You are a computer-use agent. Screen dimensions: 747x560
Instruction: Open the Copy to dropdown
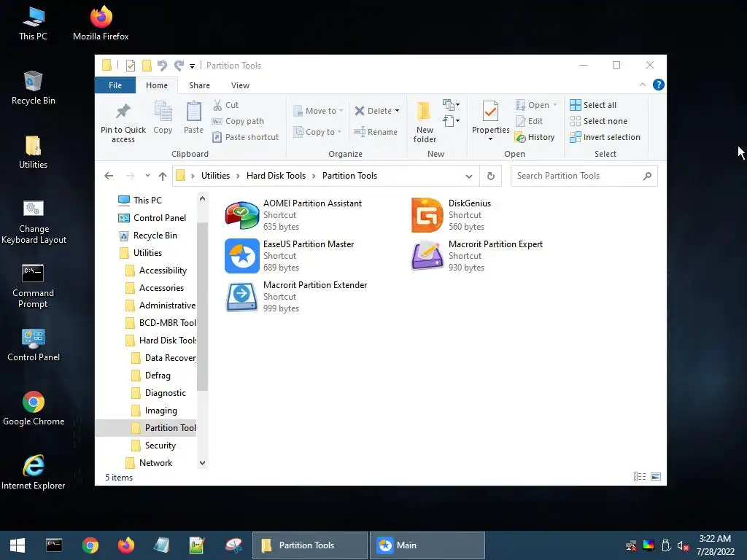[x=317, y=132]
